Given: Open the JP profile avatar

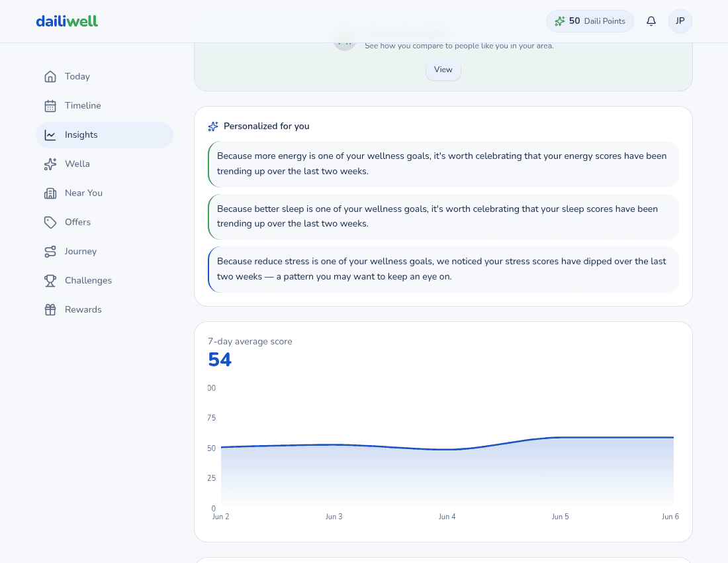Looking at the screenshot, I should (x=680, y=21).
